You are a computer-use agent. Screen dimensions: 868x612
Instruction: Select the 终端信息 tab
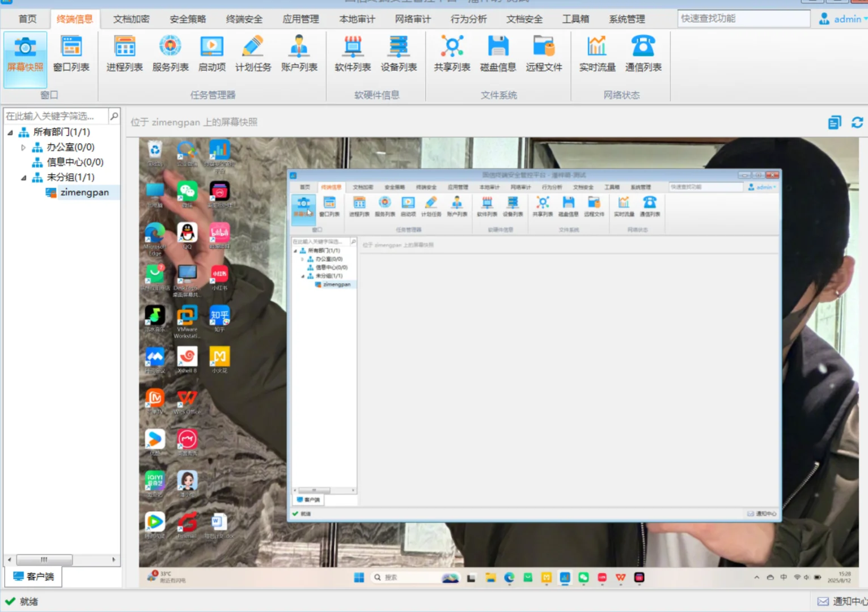(75, 19)
